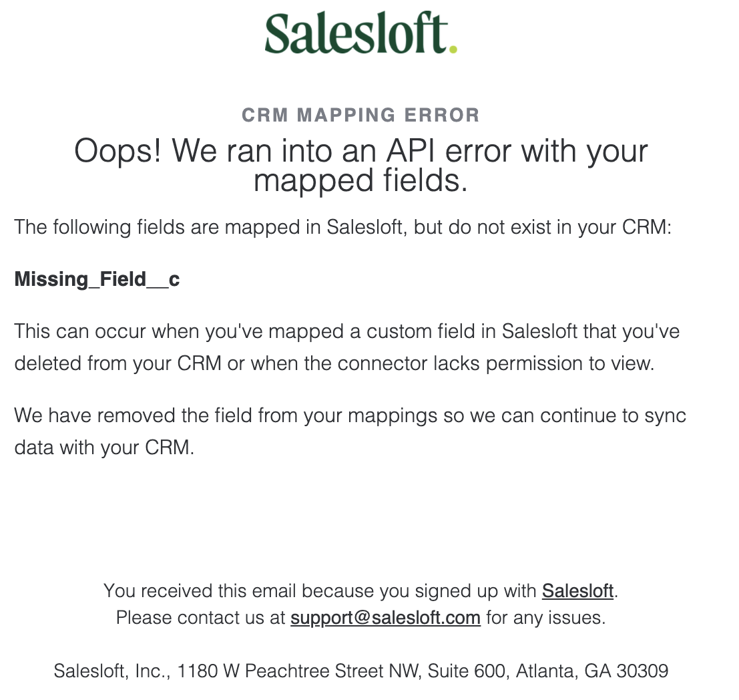This screenshot has width=739, height=700.
Task: Click the "mapped fields." headline line
Action: point(360,180)
